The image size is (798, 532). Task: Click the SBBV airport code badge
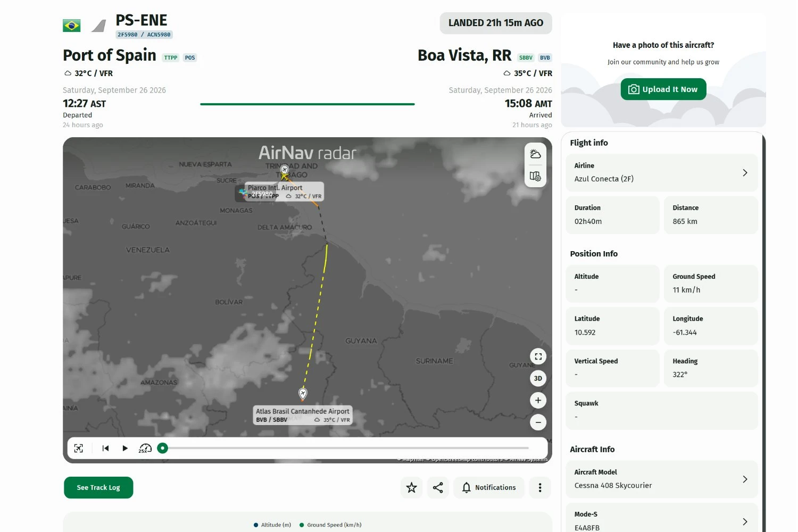coord(526,57)
